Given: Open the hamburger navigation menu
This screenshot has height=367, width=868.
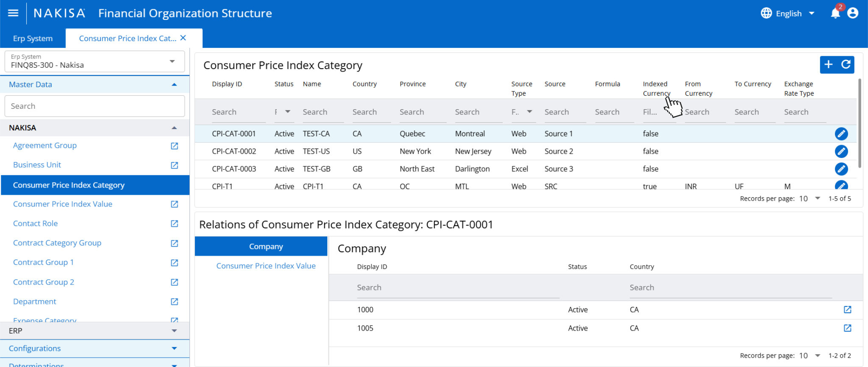Looking at the screenshot, I should (13, 13).
